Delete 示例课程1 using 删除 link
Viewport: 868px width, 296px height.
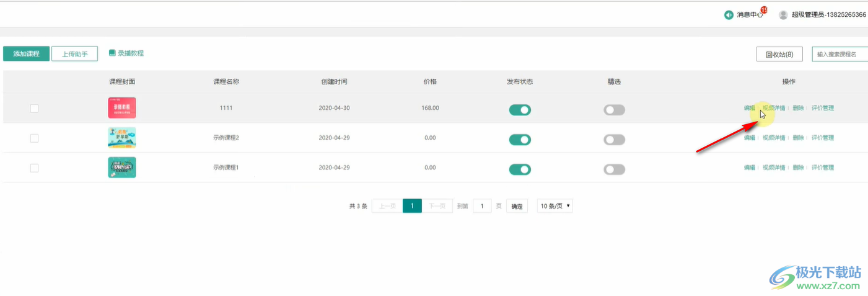[x=798, y=168]
